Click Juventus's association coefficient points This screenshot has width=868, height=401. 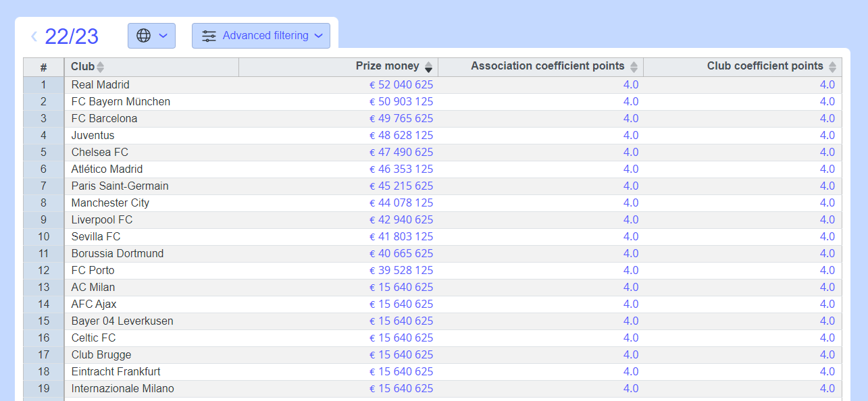point(631,136)
